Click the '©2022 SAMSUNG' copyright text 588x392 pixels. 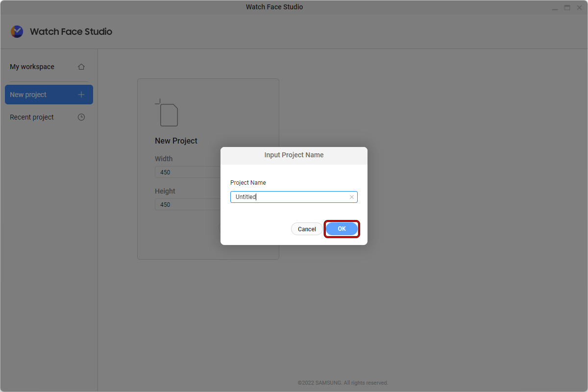click(343, 383)
